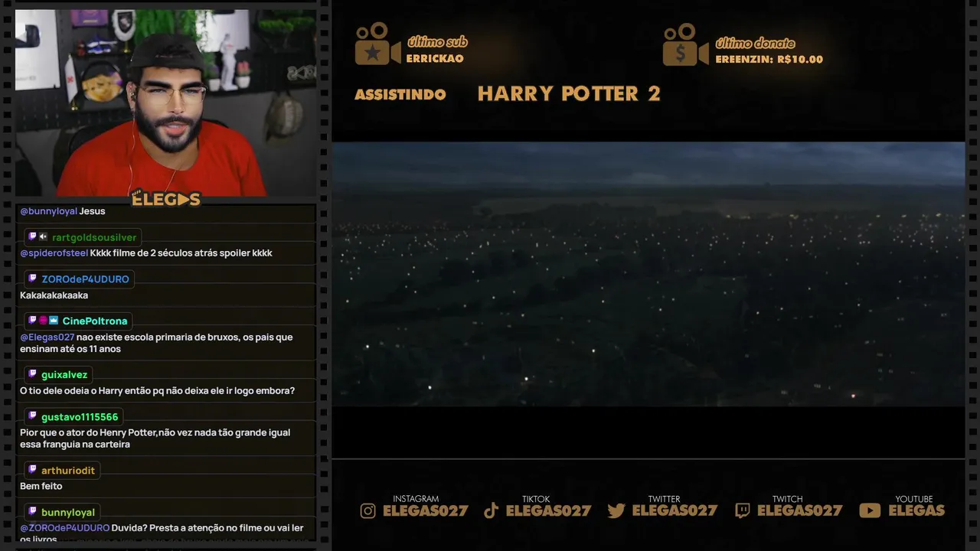Click the ELEGAS logo under the webcam
Viewport: 980px width, 551px height.
[165, 200]
